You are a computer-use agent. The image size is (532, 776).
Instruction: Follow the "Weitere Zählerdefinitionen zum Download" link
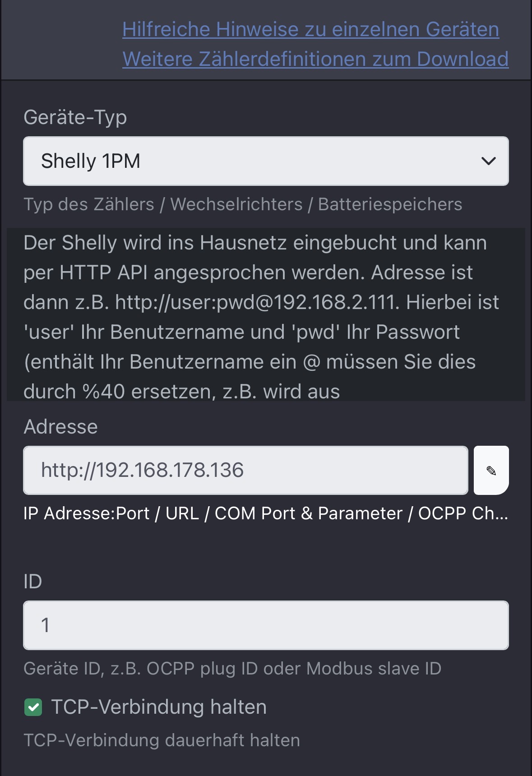315,59
